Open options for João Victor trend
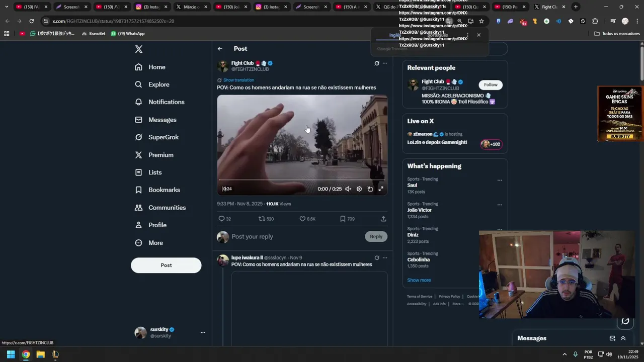Image resolution: width=644 pixels, height=362 pixels. click(x=500, y=205)
